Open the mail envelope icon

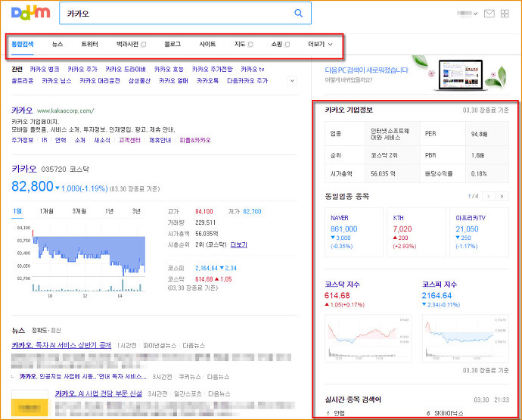tap(489, 14)
